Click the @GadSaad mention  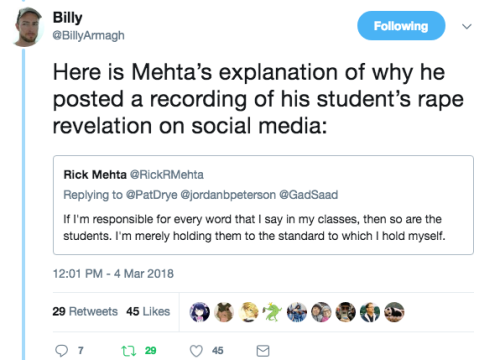(x=308, y=195)
